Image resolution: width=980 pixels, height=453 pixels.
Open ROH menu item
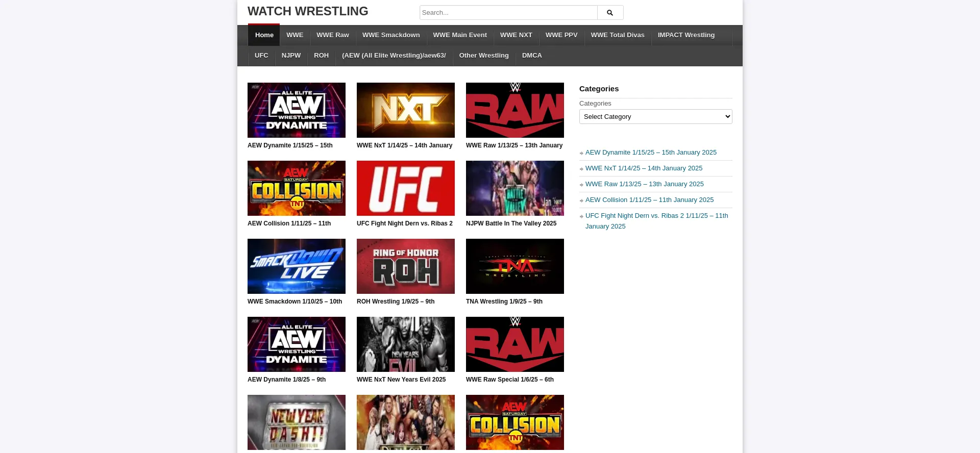click(321, 56)
